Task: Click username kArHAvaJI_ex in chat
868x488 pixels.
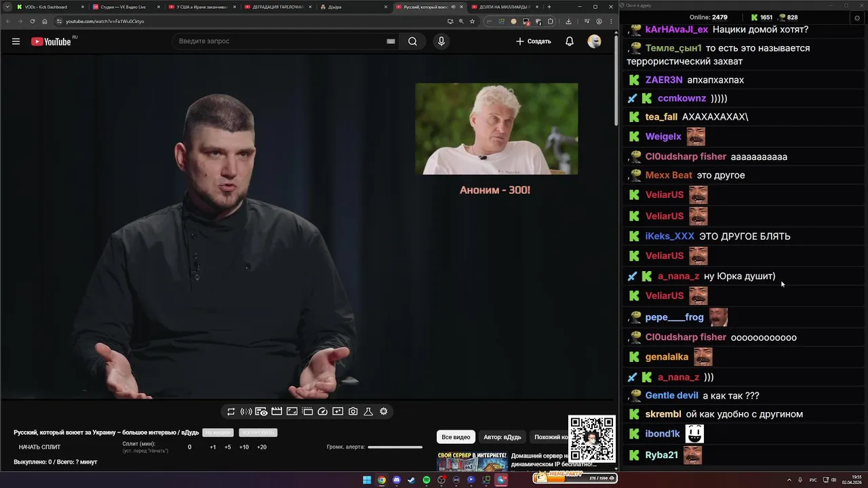Action: (x=677, y=30)
